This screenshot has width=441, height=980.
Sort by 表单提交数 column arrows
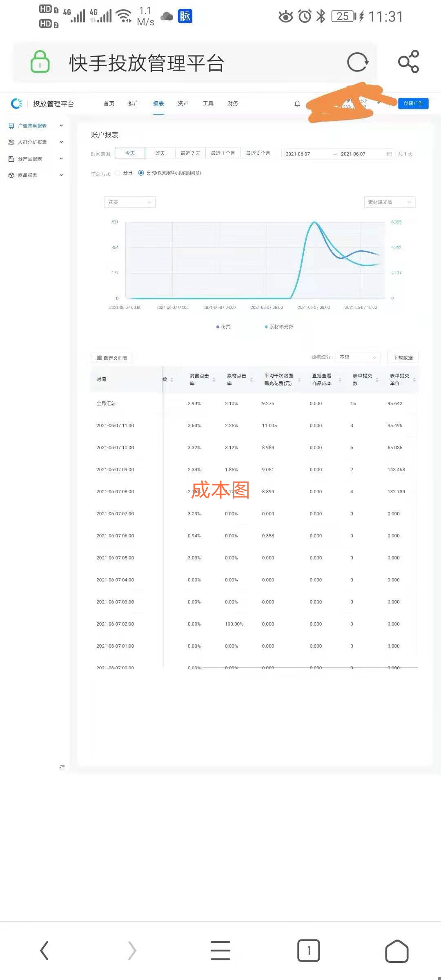point(377,380)
